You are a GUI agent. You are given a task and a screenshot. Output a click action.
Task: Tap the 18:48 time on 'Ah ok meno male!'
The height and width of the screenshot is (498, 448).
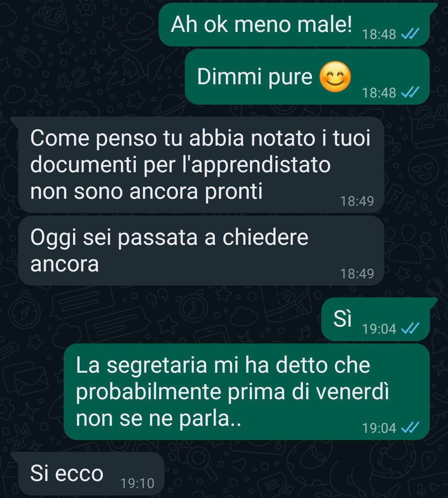click(x=379, y=34)
